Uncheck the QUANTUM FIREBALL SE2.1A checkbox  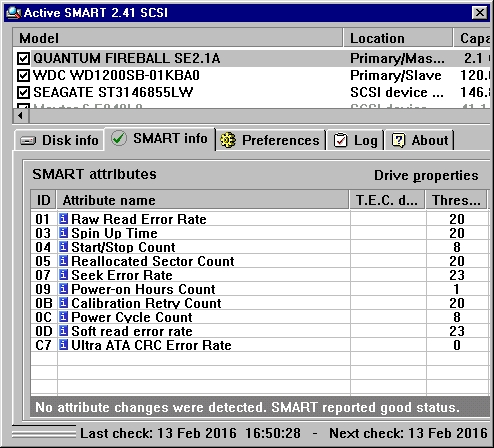tap(23, 59)
